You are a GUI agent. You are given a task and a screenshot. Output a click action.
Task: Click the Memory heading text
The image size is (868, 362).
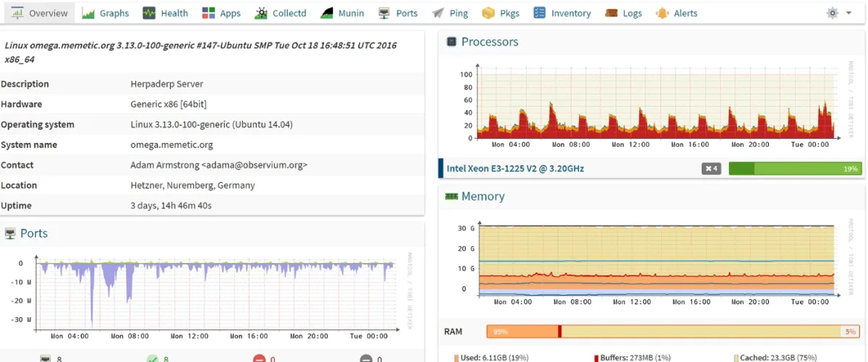[483, 196]
